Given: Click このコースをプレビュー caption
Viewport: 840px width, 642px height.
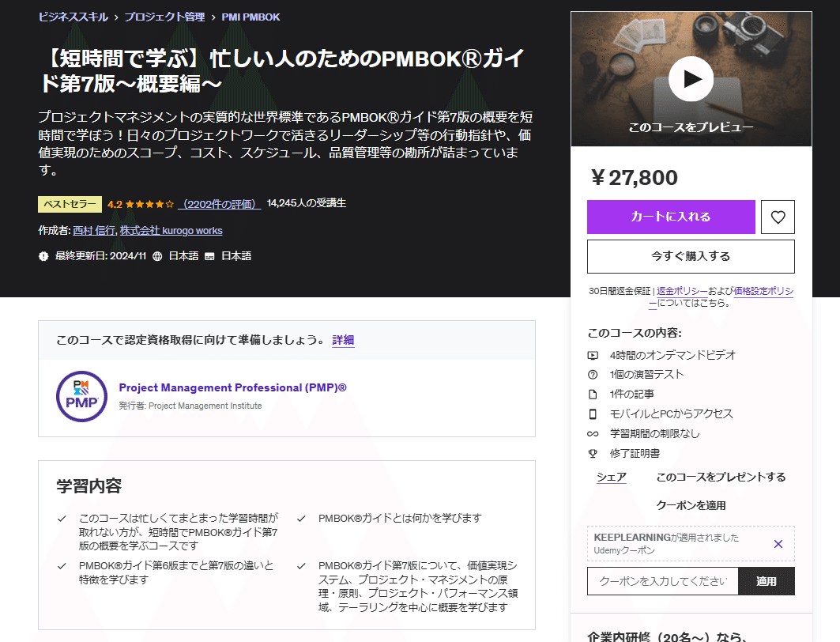Looking at the screenshot, I should point(691,127).
